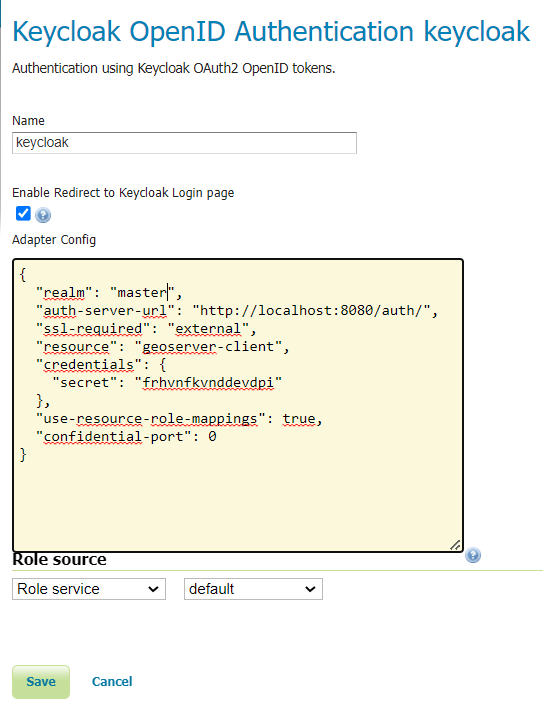Click the Cancel link
Image resolution: width=543 pixels, height=723 pixels.
[x=112, y=682]
